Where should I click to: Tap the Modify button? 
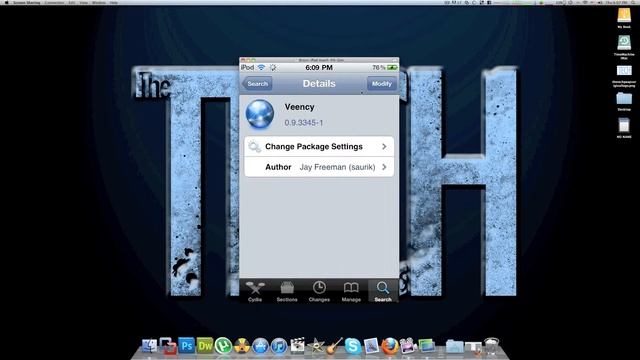tap(382, 84)
